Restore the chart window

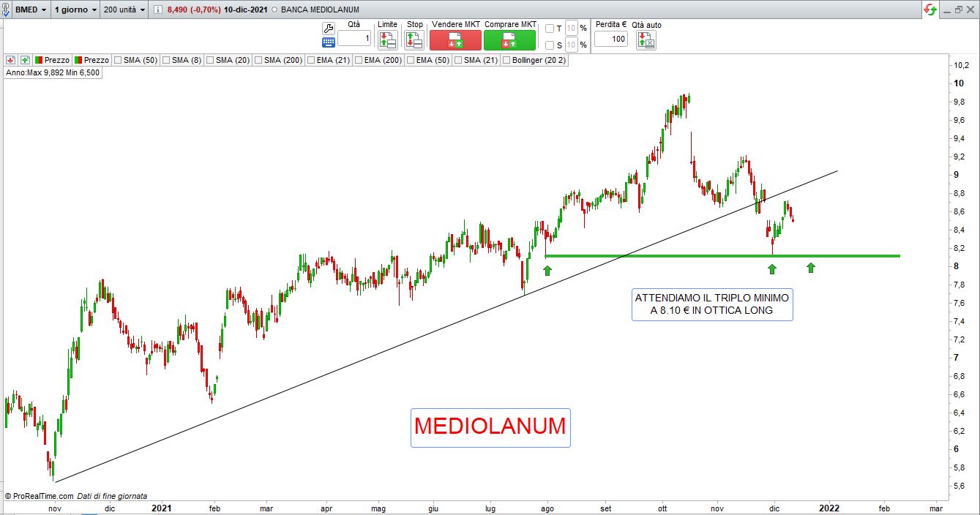pyautogui.click(x=959, y=10)
